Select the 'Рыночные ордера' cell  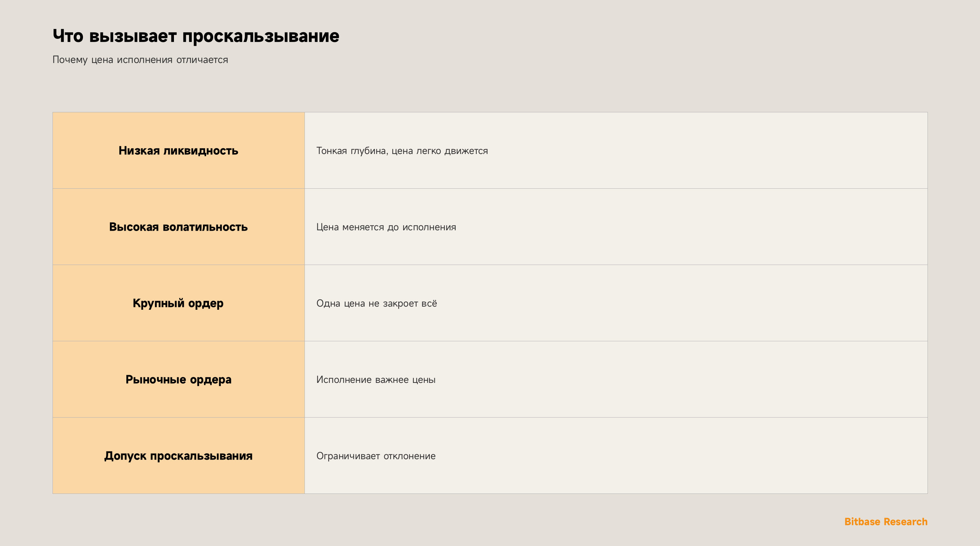tap(178, 379)
